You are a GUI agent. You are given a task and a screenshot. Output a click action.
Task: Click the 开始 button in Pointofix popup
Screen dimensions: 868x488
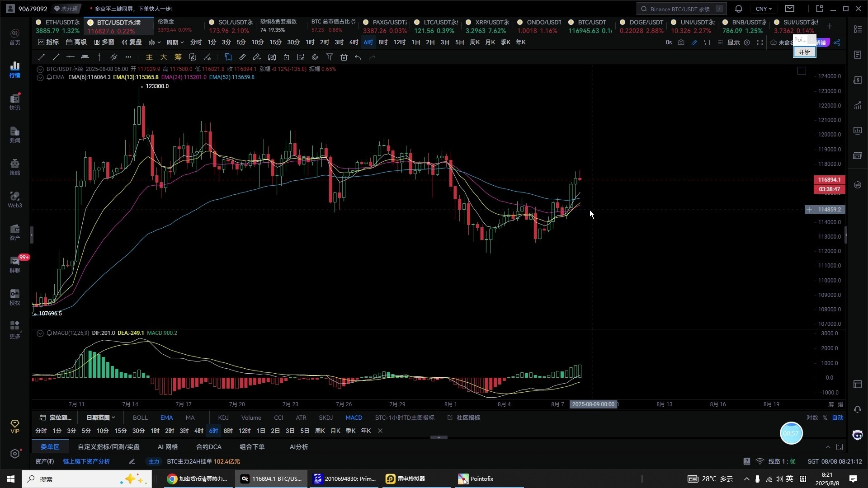804,52
